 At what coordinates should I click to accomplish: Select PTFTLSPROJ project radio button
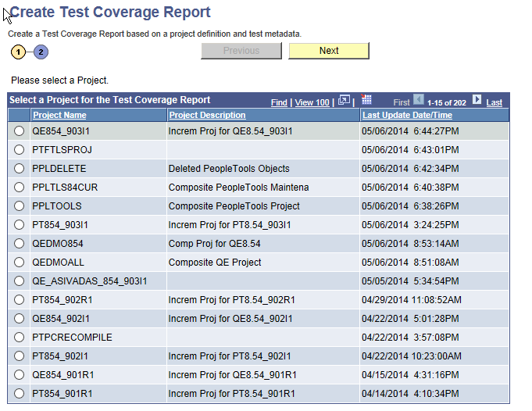(x=19, y=150)
